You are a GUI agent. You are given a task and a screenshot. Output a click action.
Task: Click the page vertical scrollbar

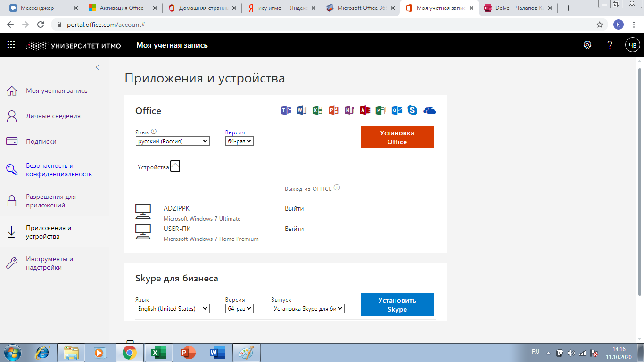pyautogui.click(x=640, y=181)
